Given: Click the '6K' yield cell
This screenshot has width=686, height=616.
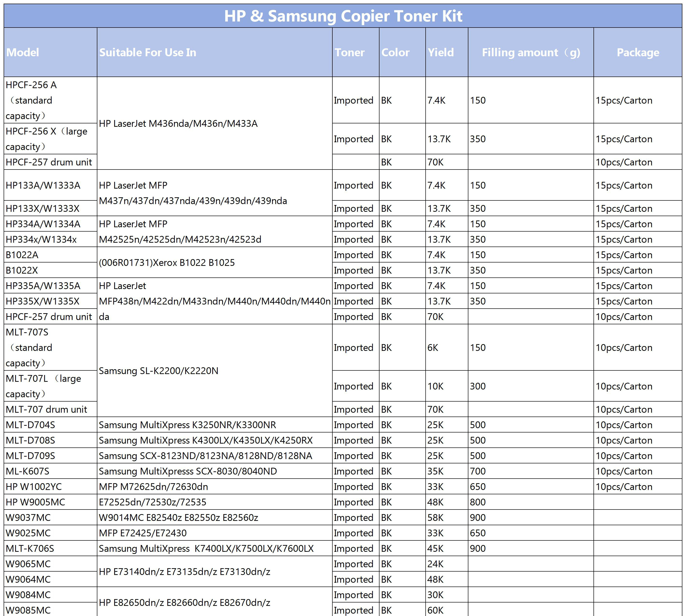Looking at the screenshot, I should coord(447,347).
